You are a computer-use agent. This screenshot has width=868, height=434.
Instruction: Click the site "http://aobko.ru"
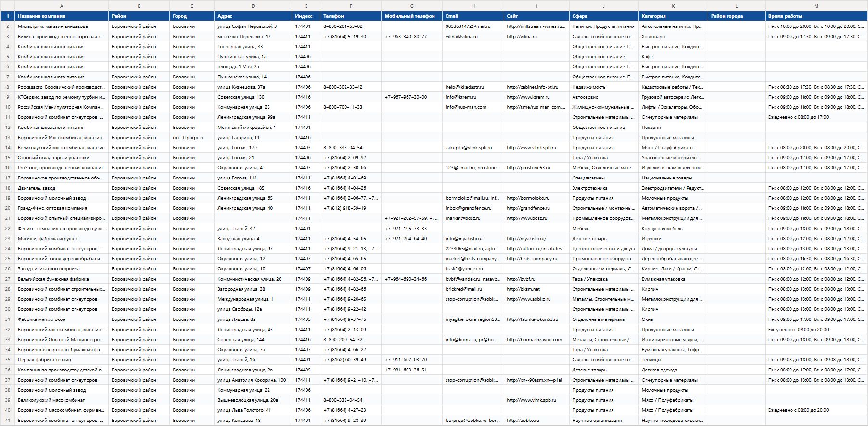point(536,421)
